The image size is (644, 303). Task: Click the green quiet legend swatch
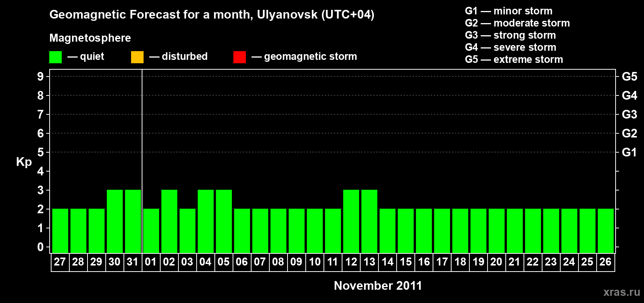tap(55, 57)
